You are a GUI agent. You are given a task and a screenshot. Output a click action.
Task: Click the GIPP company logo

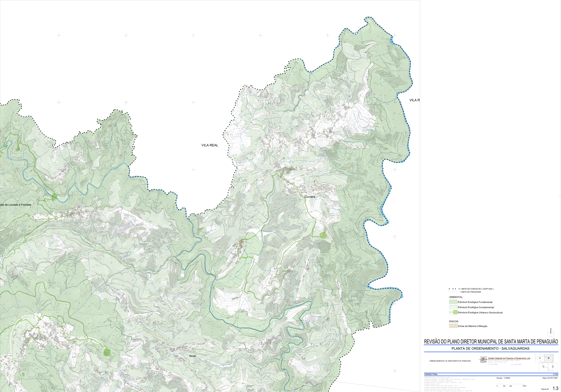coord(483,359)
